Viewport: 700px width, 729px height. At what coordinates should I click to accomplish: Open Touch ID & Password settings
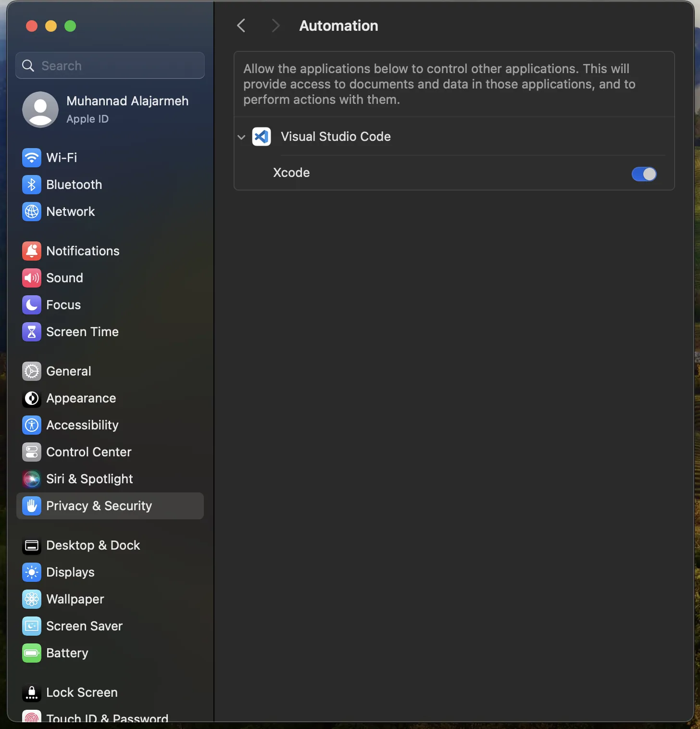click(110, 716)
